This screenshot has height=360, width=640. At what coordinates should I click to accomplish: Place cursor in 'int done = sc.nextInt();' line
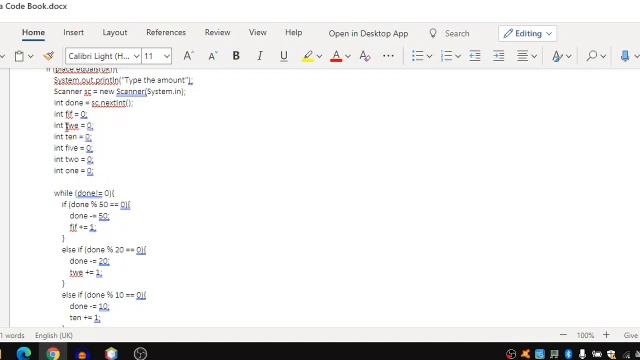point(93,103)
